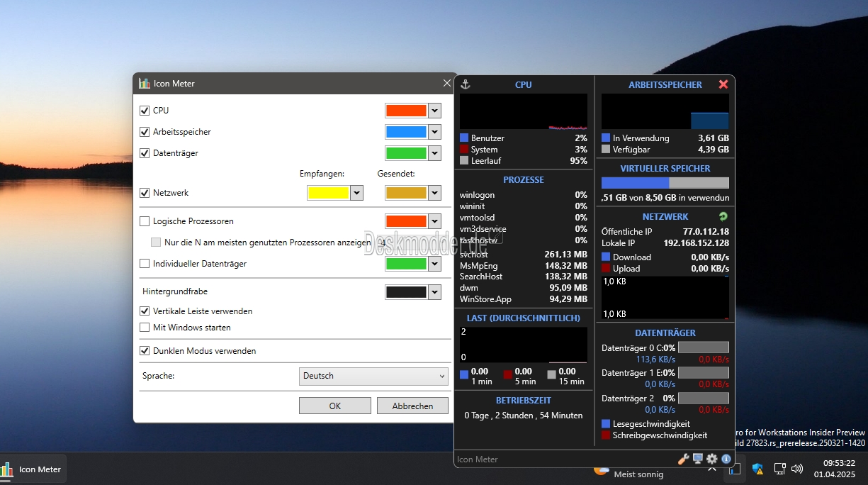The width and height of the screenshot is (868, 485).
Task: Expand the CPU color dropdown arrow
Action: [x=434, y=111]
